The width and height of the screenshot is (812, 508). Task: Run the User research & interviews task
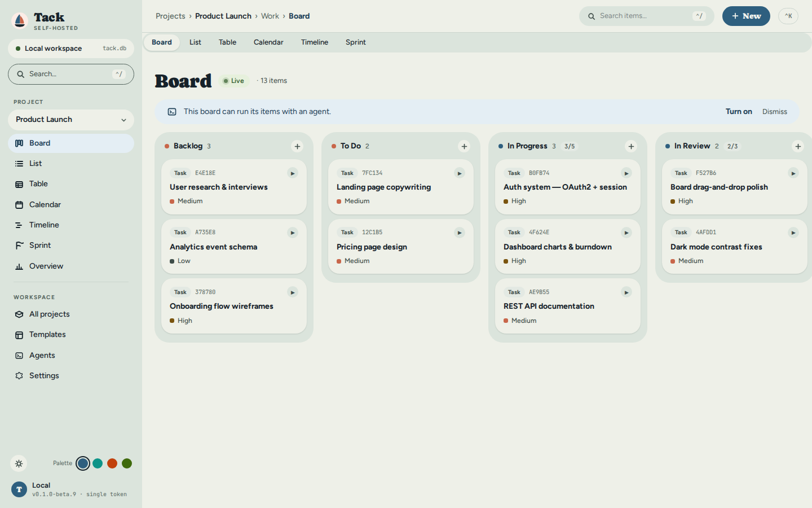293,173
